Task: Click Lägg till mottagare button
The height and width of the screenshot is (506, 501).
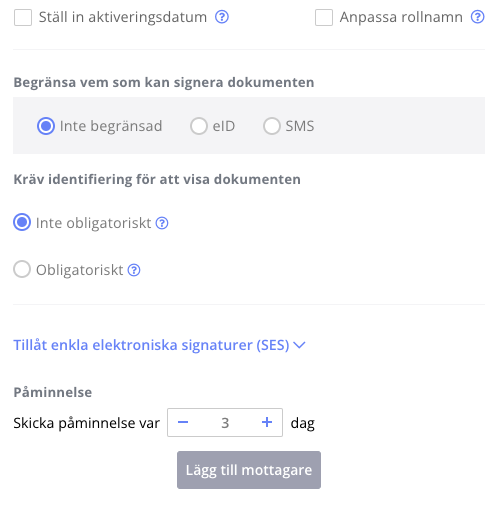Action: [249, 470]
